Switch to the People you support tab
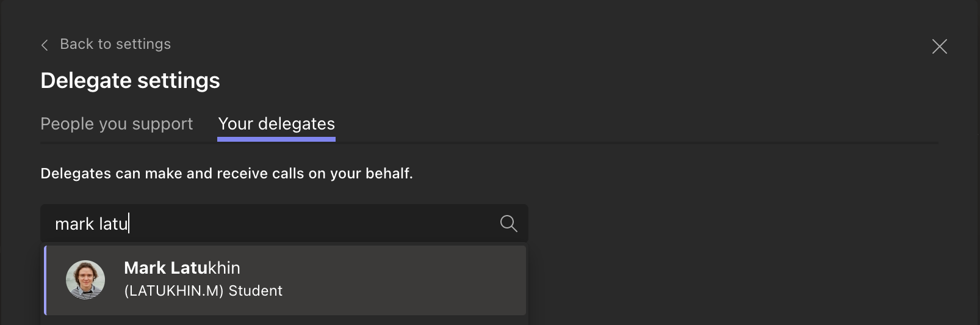 click(117, 124)
